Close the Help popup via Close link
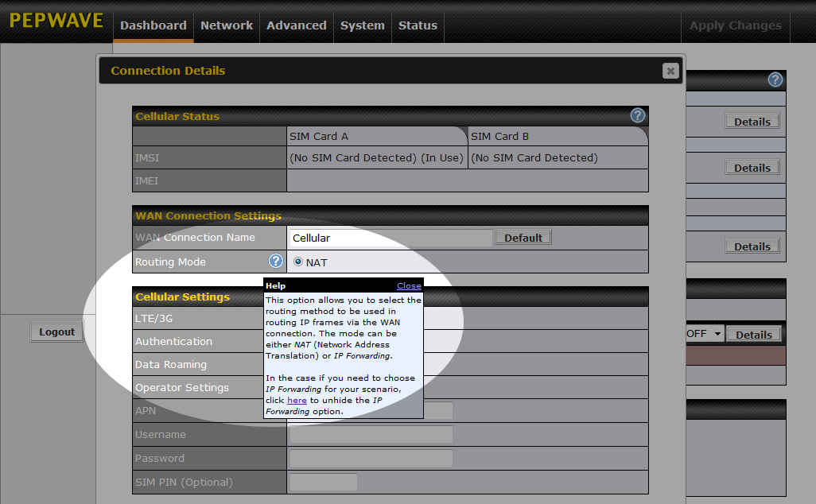The height and width of the screenshot is (504, 816). point(409,285)
